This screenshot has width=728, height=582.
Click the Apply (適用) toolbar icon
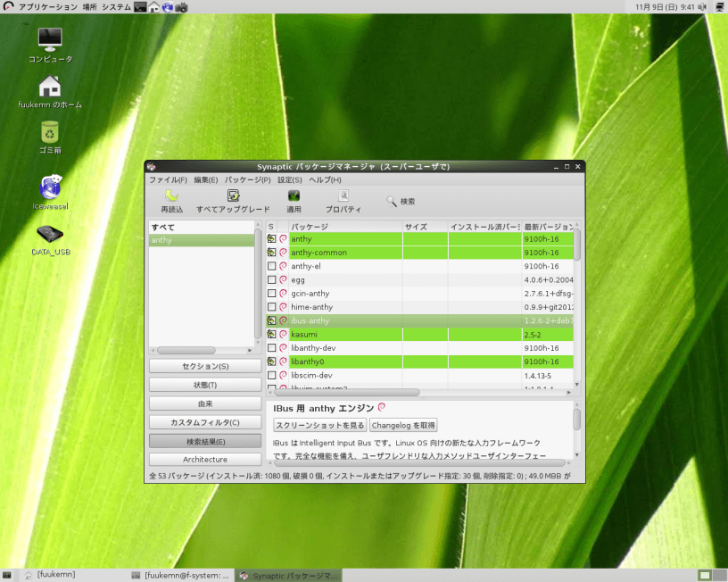pos(294,195)
